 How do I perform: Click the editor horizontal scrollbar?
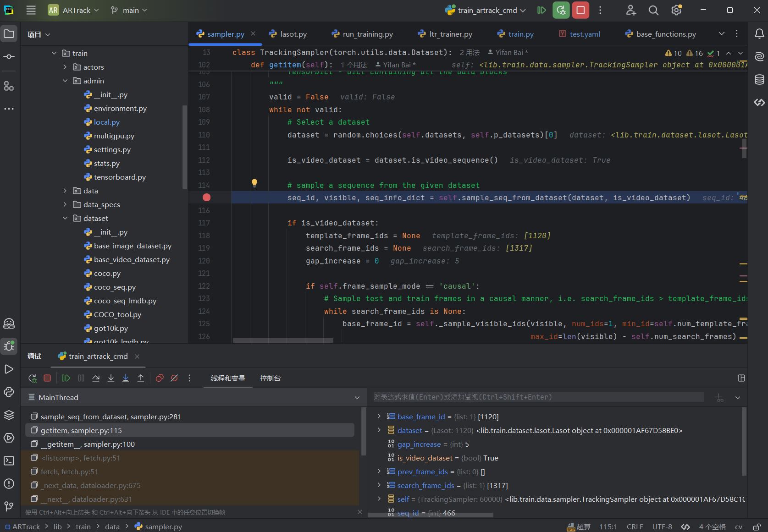(282, 340)
